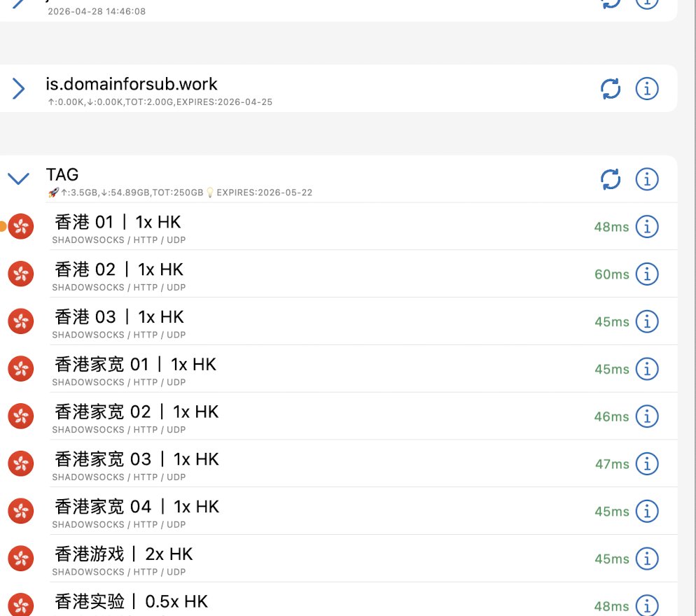Select the 香港 02 | 1x HK node
The height and width of the screenshot is (616, 696).
pos(339,274)
